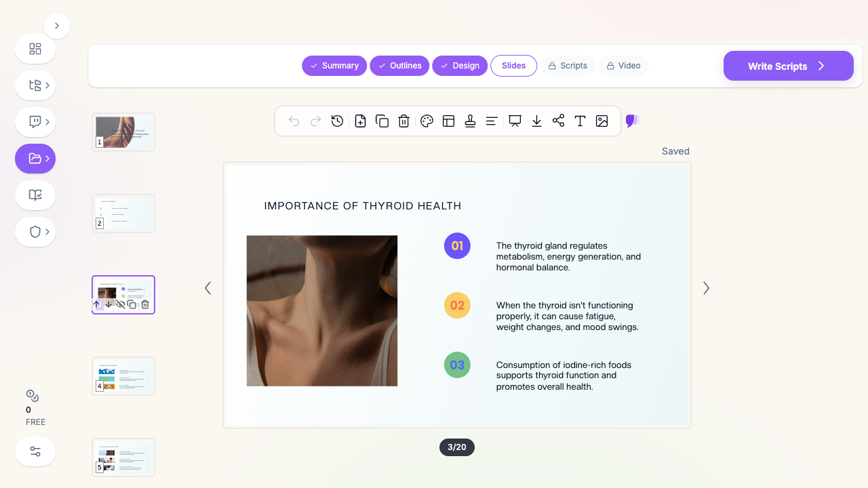Image resolution: width=868 pixels, height=488 pixels.
Task: Select slide 5 thumbnail
Action: [x=123, y=457]
